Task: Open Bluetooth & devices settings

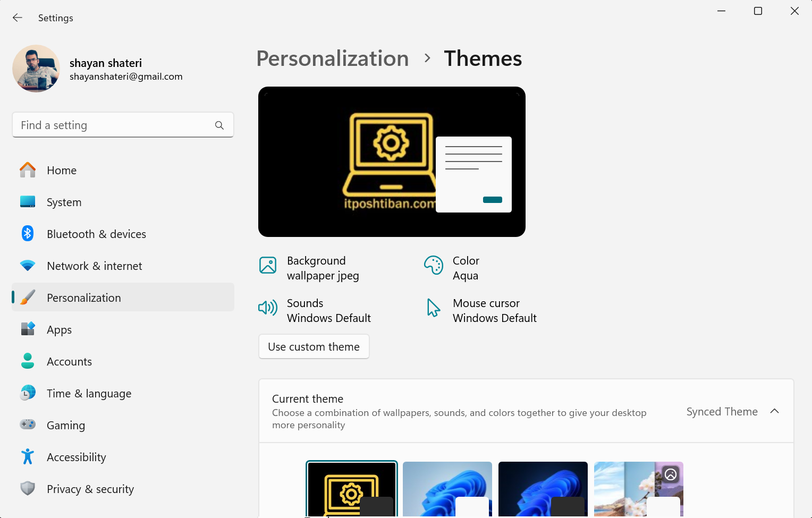Action: click(123, 234)
